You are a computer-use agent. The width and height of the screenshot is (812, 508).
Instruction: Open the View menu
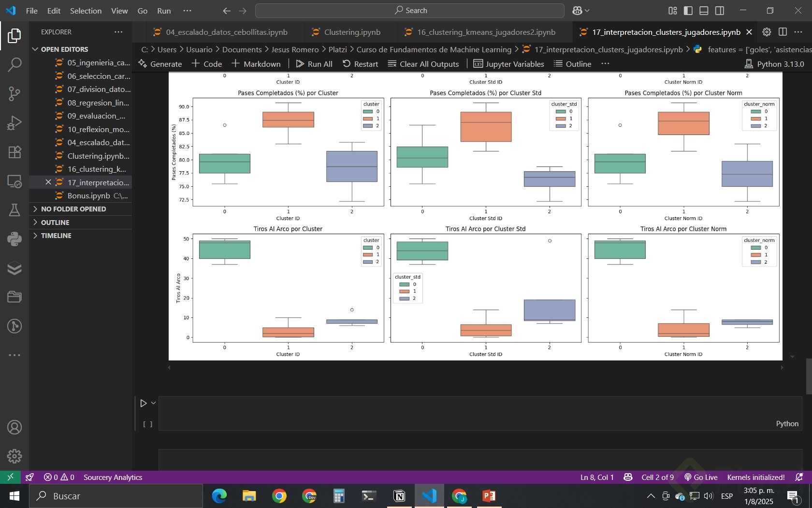[x=119, y=11]
